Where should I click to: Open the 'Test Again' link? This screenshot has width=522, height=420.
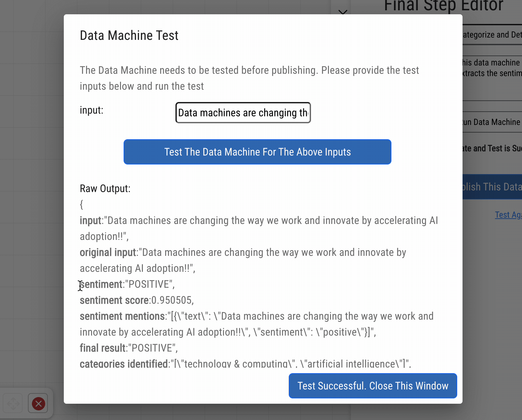pos(508,215)
